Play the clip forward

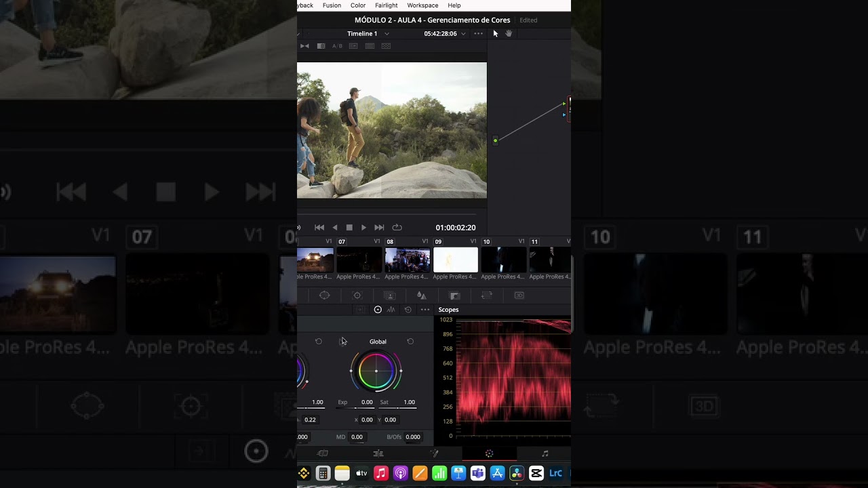click(x=363, y=228)
